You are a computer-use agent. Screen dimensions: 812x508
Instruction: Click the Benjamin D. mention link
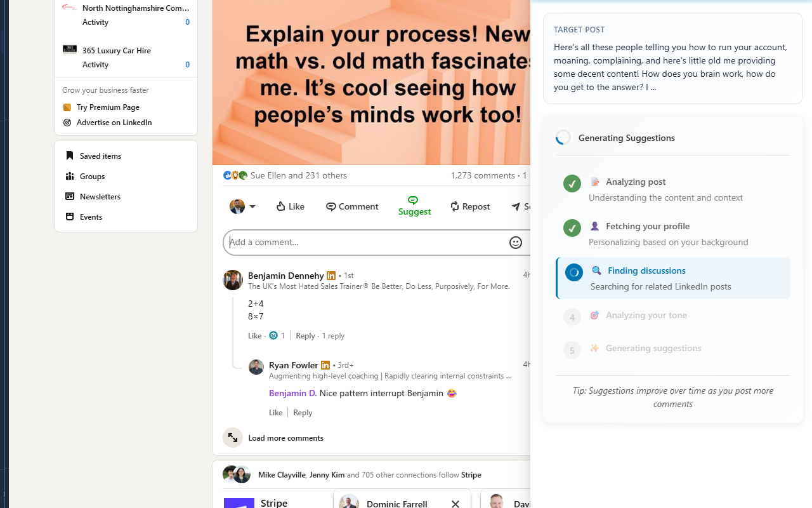tap(292, 393)
